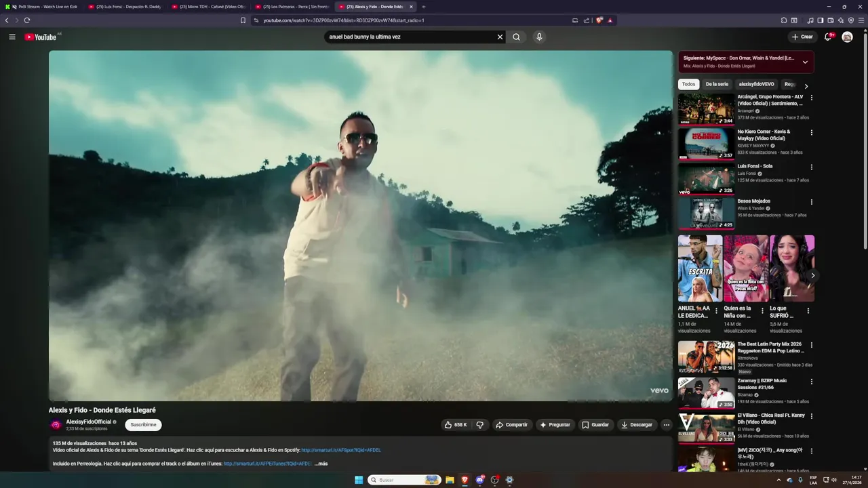Share the video via Compartir

[512, 425]
